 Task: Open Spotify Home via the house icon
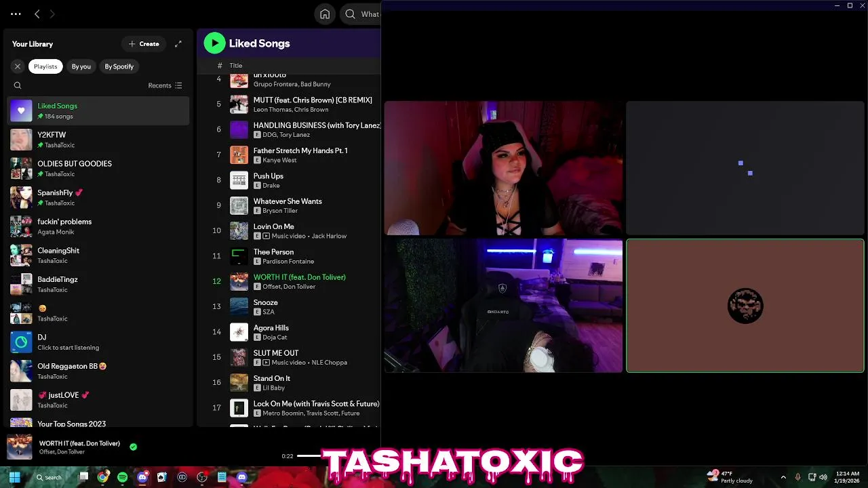[x=325, y=14]
